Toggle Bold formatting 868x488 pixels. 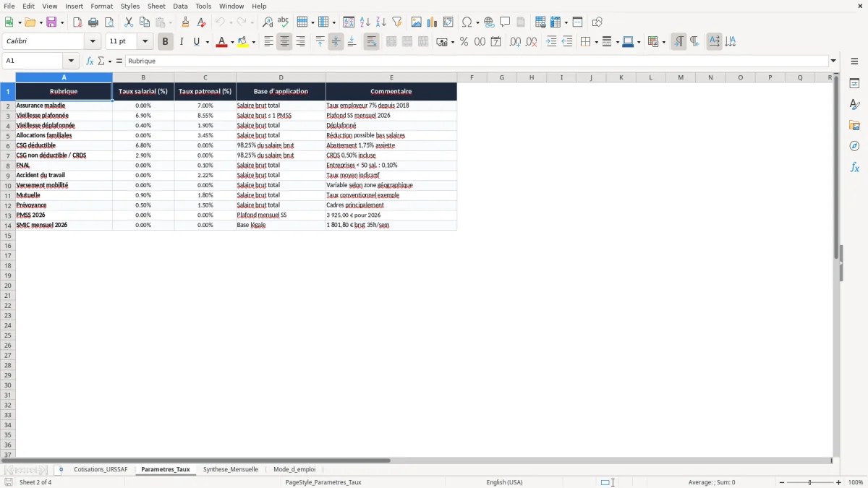tap(165, 42)
